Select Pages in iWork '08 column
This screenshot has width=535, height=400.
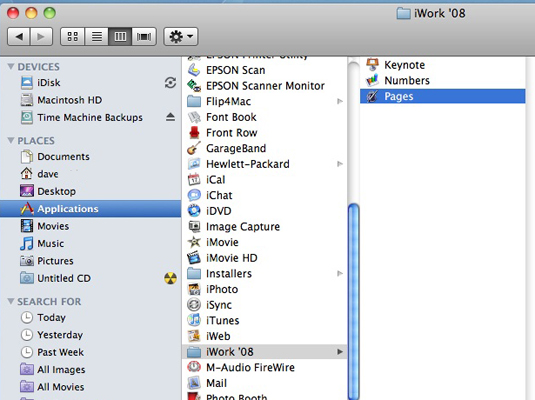443,96
